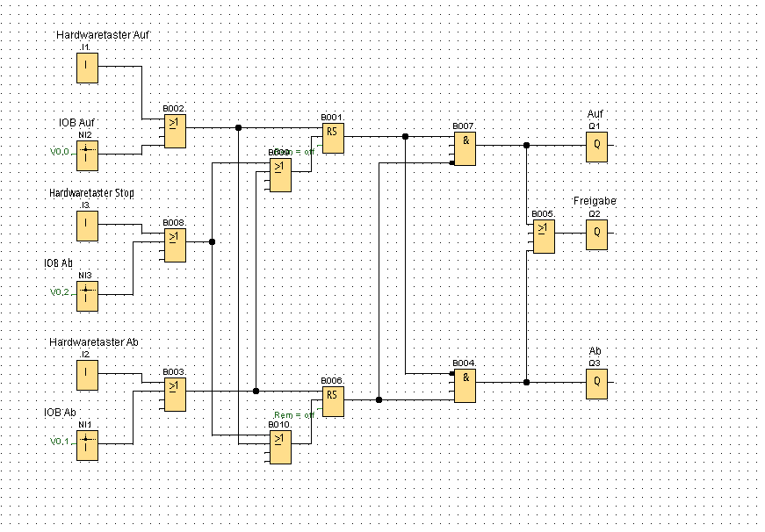The width and height of the screenshot is (765, 532).
Task: Select AND block B007
Action: pyautogui.click(x=465, y=148)
